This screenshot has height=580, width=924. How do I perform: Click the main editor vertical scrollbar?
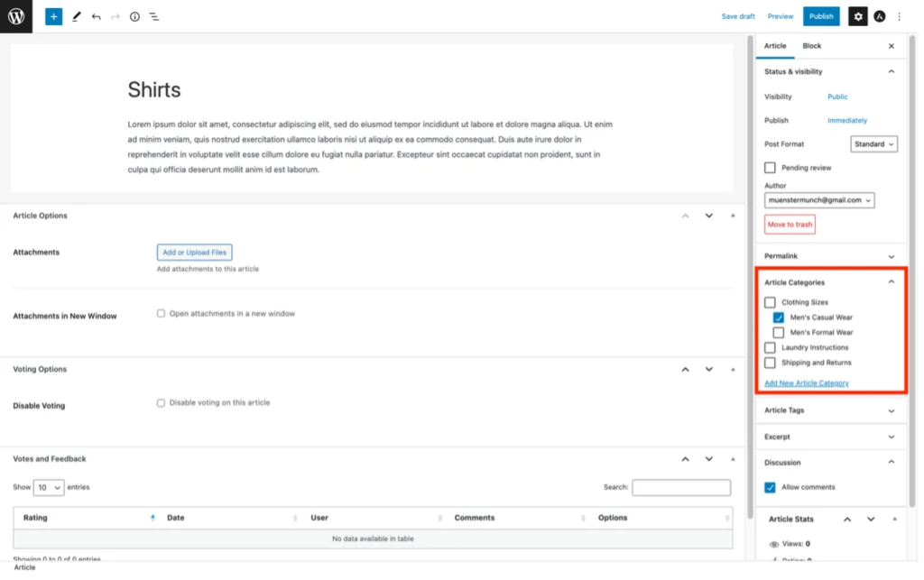point(750,277)
